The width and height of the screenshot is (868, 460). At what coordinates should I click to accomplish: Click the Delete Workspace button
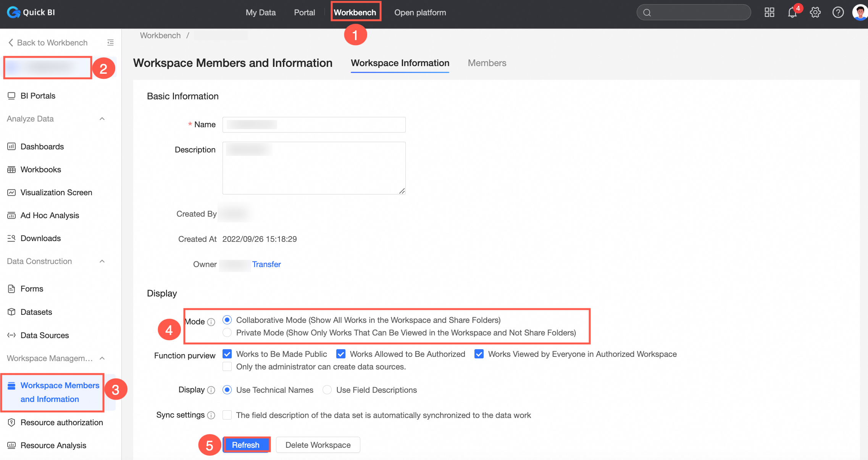[318, 445]
